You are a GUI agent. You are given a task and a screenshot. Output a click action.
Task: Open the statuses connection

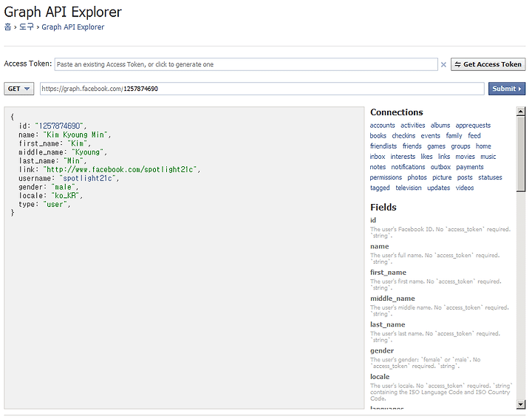pos(490,178)
